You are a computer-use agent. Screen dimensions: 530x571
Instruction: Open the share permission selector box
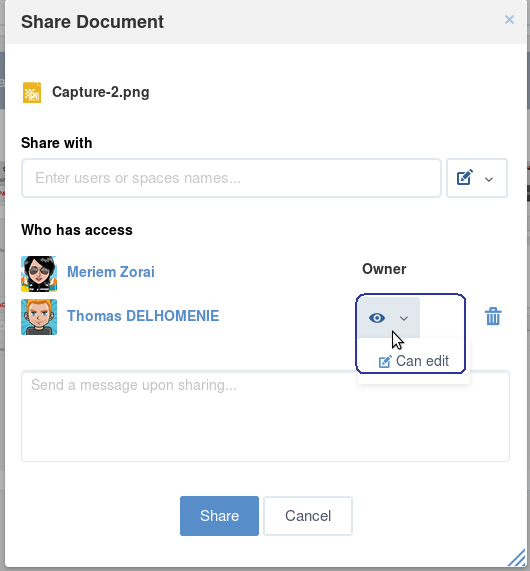477,178
